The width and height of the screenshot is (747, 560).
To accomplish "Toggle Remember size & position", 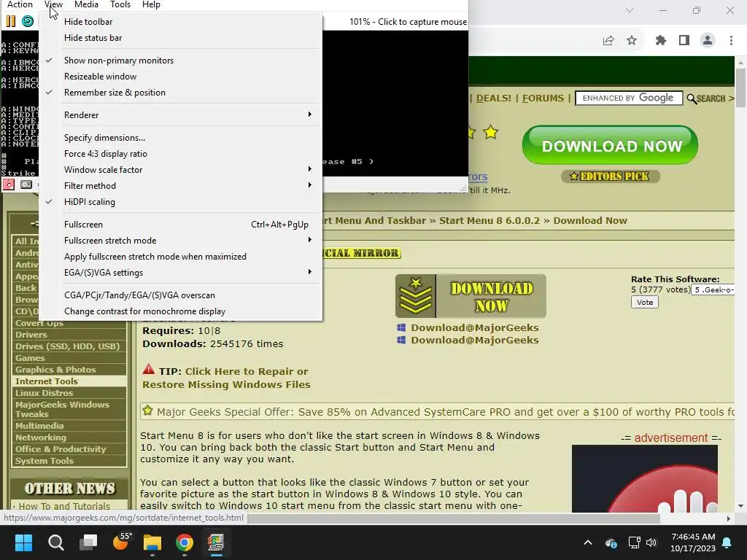I will pyautogui.click(x=181, y=93).
